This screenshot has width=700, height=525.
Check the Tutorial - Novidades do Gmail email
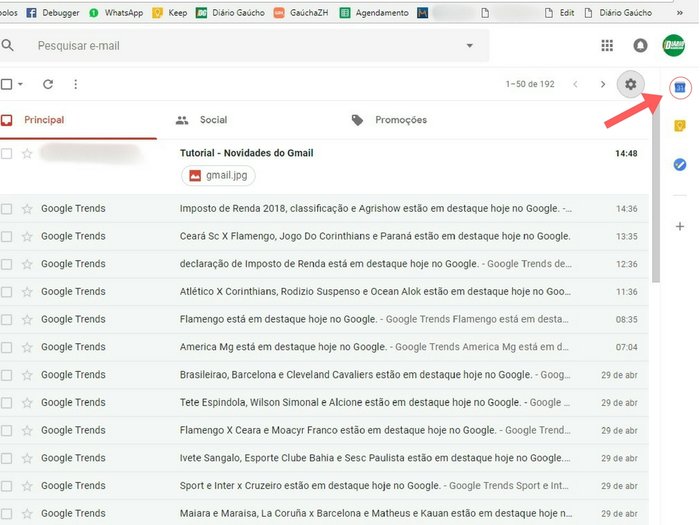coord(6,154)
